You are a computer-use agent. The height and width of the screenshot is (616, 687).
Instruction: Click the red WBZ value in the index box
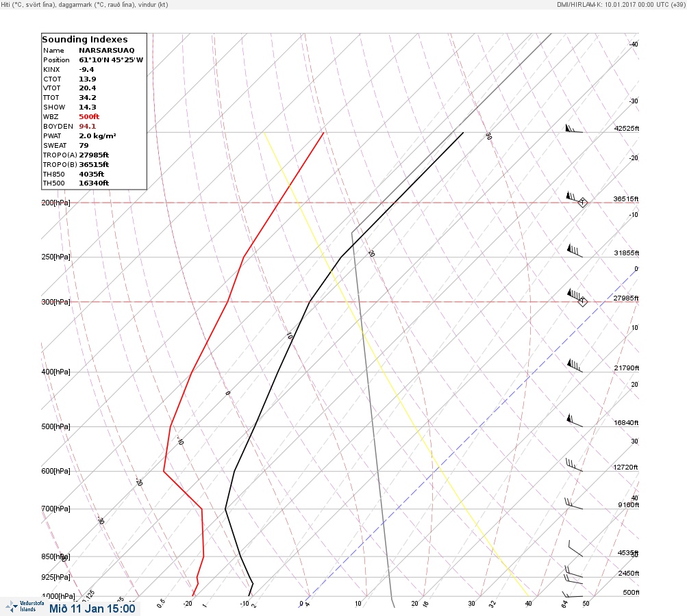pos(89,117)
